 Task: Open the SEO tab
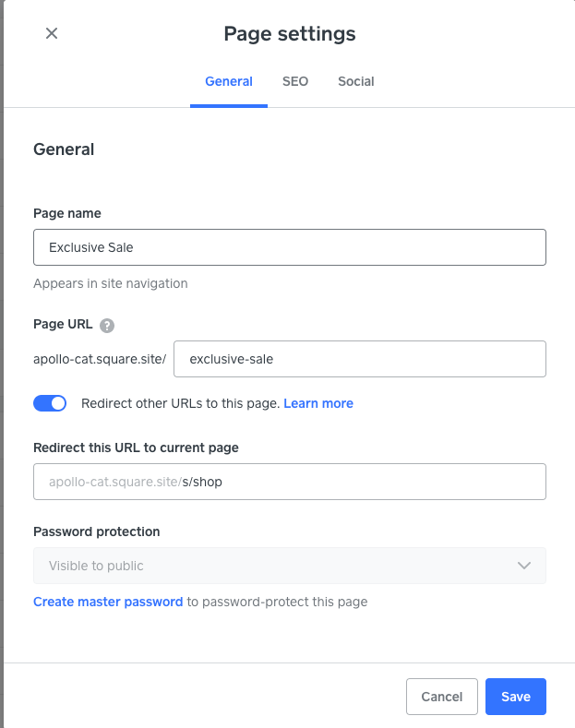[295, 81]
